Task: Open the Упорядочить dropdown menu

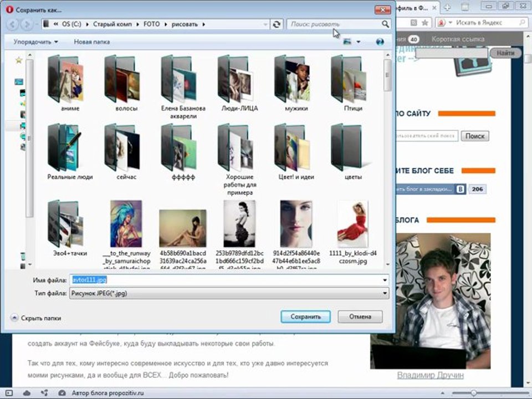Action: [x=35, y=42]
